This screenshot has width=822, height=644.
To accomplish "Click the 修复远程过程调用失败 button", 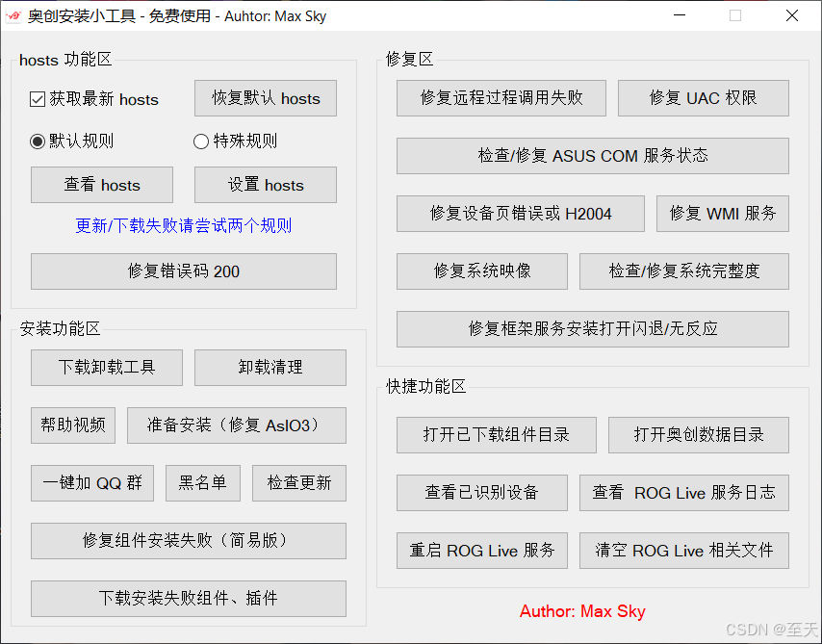I will coord(501,98).
